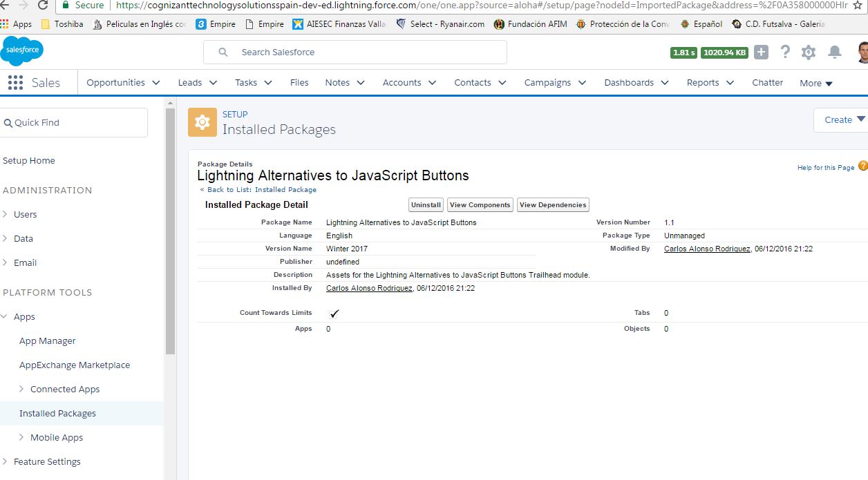The height and width of the screenshot is (480, 868).
Task: Open AppExchange Marketplace in sidebar
Action: [x=75, y=365]
